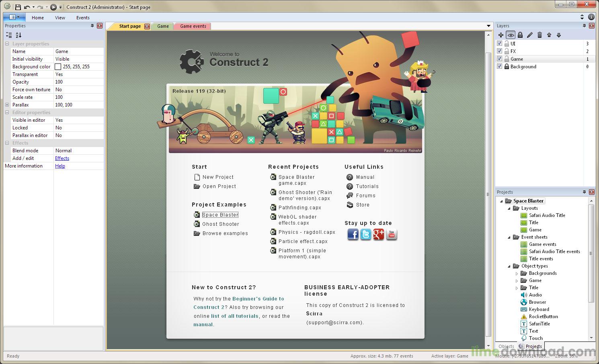This screenshot has height=364, width=599.
Task: Collapse the Layouts folder in Projects
Action: tap(508, 208)
